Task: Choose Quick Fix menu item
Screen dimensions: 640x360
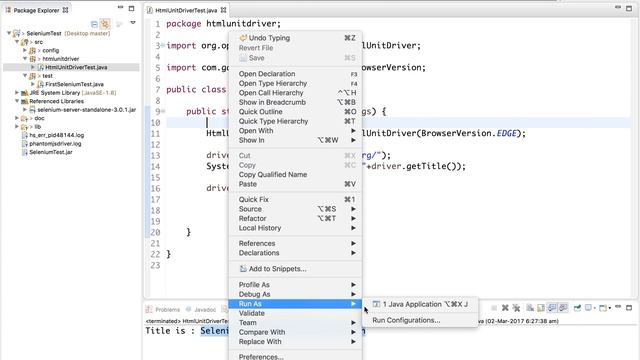Action: click(x=296, y=199)
